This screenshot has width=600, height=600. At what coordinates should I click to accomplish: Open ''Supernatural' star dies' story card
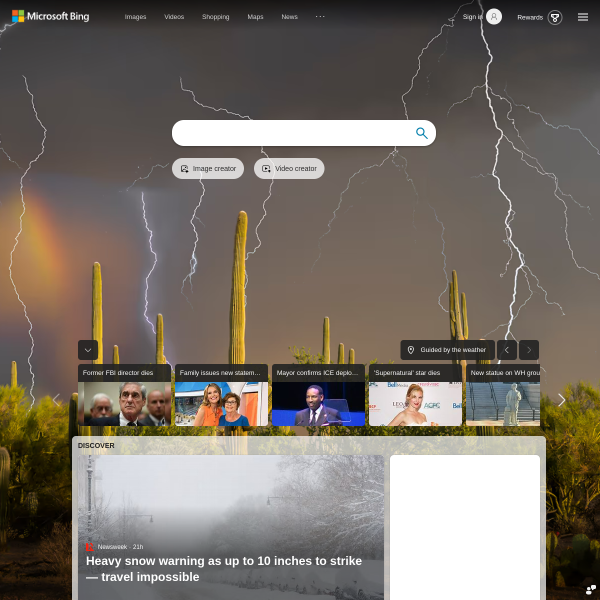pos(416,395)
